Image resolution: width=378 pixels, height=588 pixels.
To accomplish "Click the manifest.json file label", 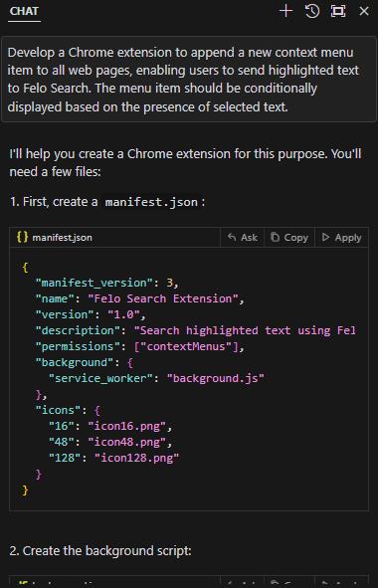I will (x=62, y=238).
